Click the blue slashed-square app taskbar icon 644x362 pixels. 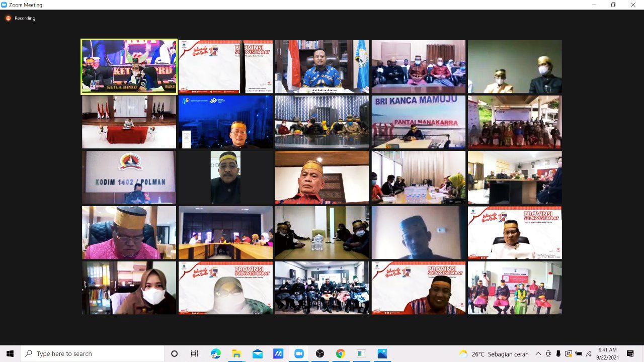click(278, 353)
